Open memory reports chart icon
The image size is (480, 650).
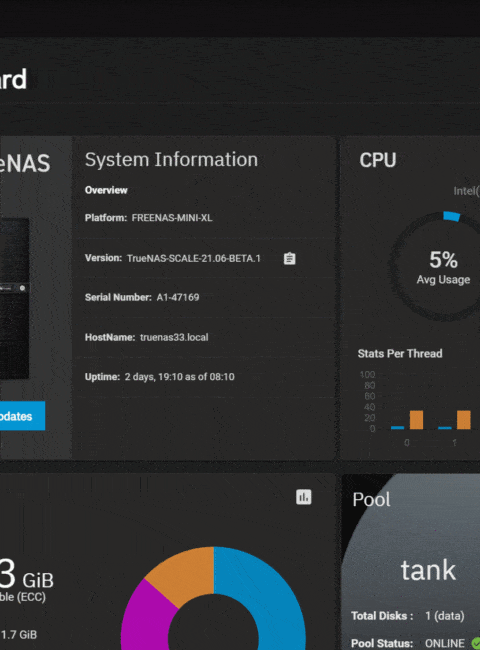tap(303, 497)
